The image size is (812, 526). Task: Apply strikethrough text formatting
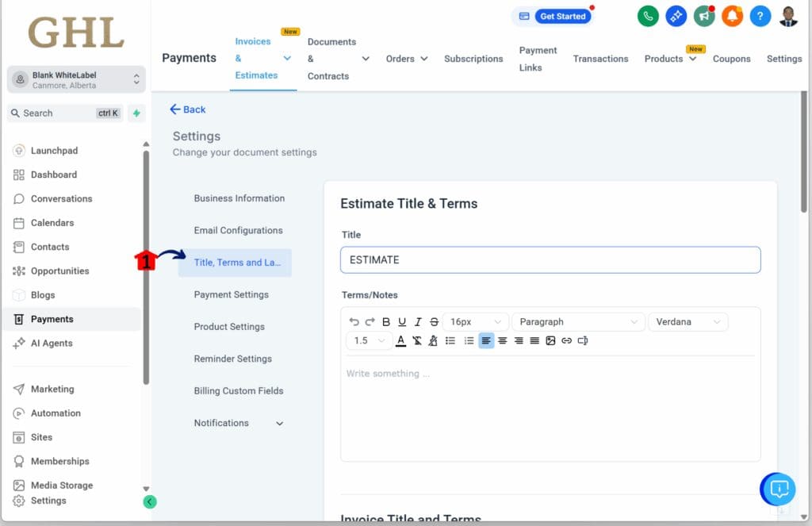(434, 321)
